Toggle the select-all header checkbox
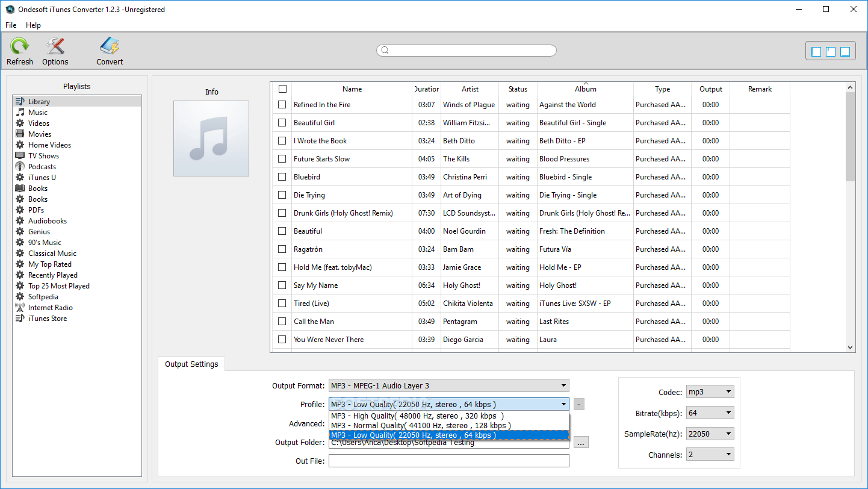 [282, 89]
